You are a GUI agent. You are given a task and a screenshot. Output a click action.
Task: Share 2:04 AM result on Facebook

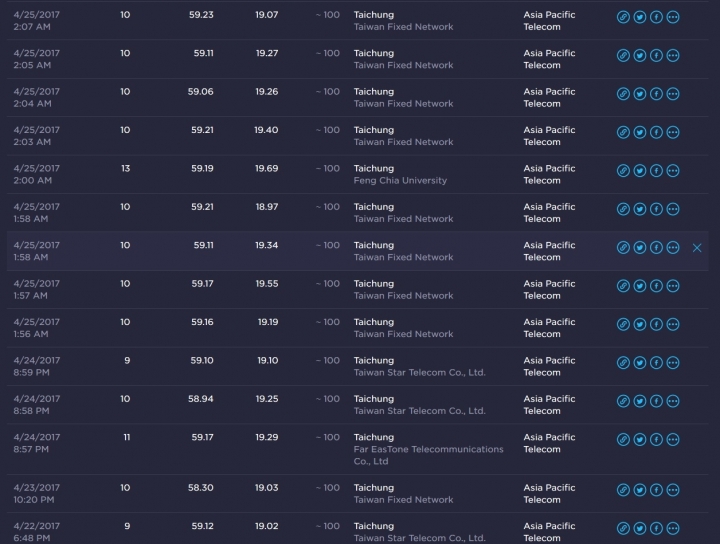pyautogui.click(x=656, y=94)
